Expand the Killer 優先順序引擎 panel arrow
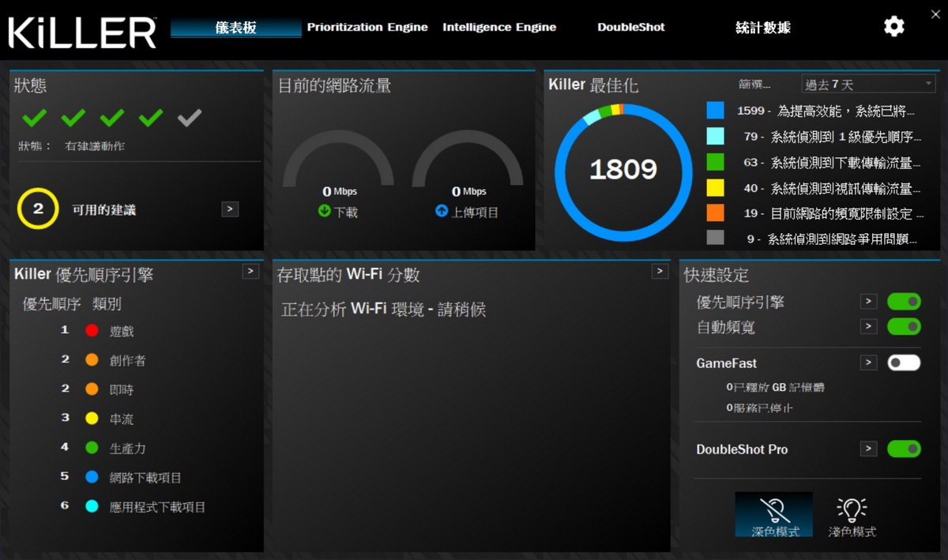Screen dimensions: 948x560 click(250, 271)
